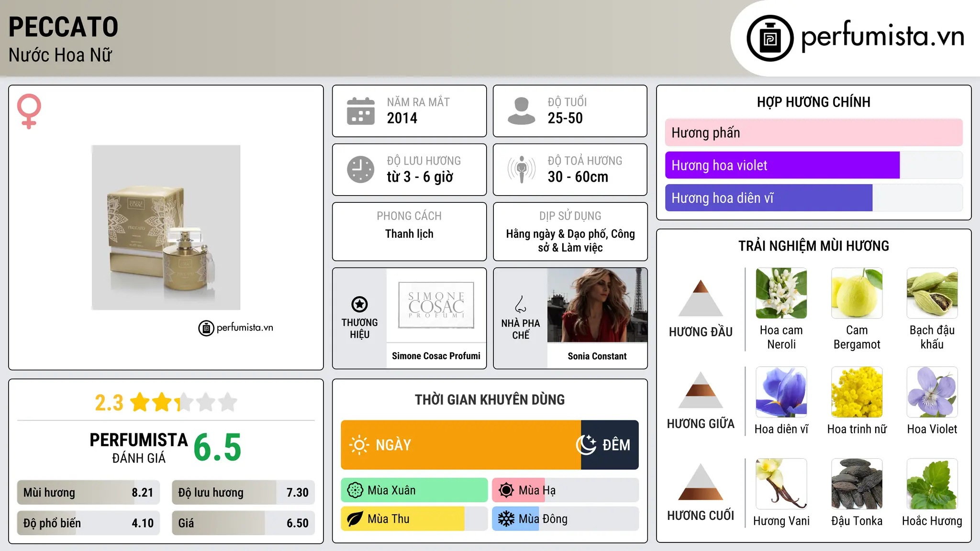
Task: Click the small perfumista.vn watermark logo under bottle
Action: point(235,328)
